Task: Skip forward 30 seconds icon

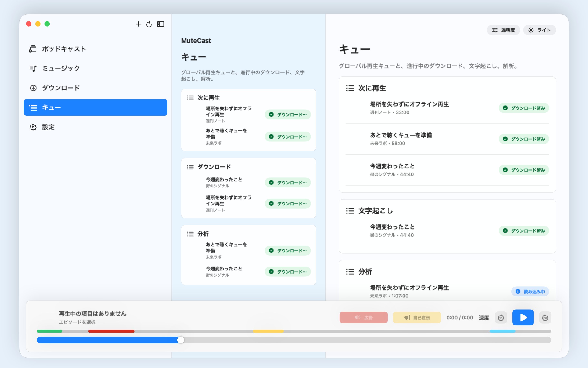Action: point(545,317)
